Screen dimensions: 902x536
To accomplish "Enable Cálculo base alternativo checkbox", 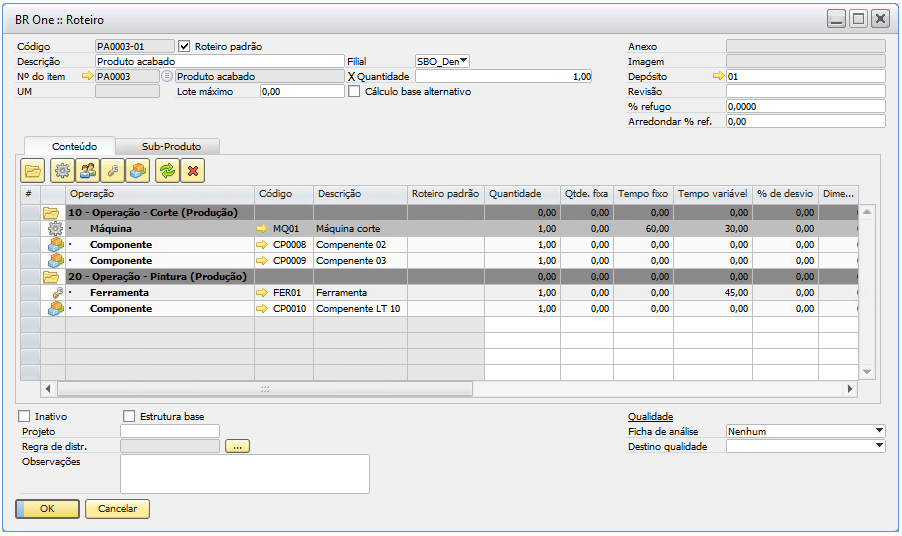I will coord(354,91).
